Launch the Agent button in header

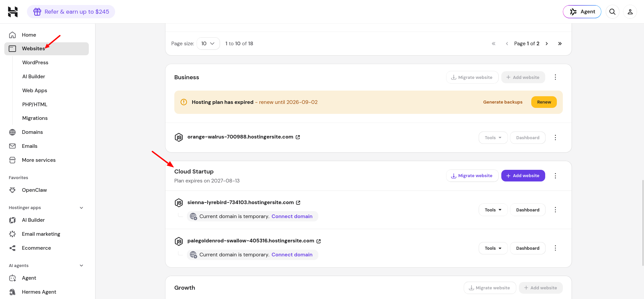click(582, 12)
